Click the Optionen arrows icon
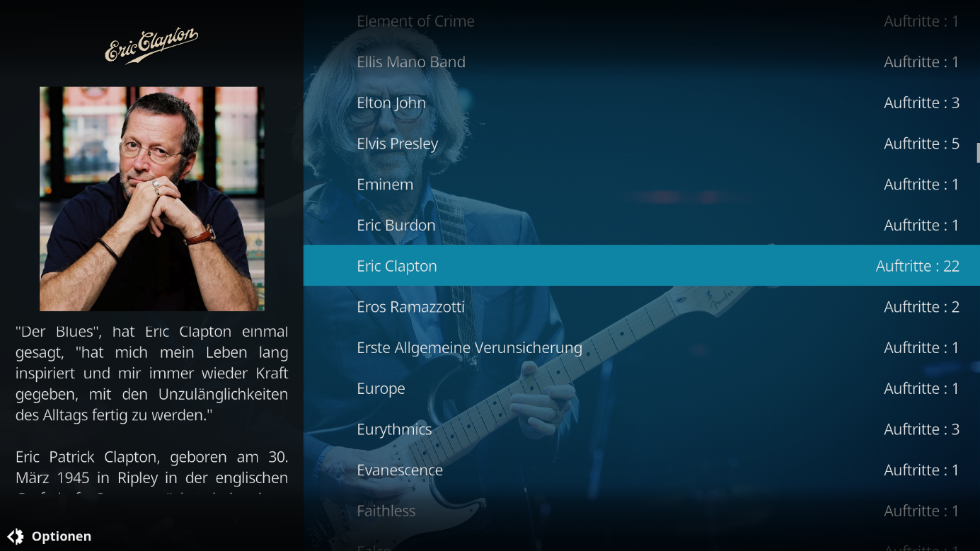The width and height of the screenshot is (980, 551). (x=16, y=536)
